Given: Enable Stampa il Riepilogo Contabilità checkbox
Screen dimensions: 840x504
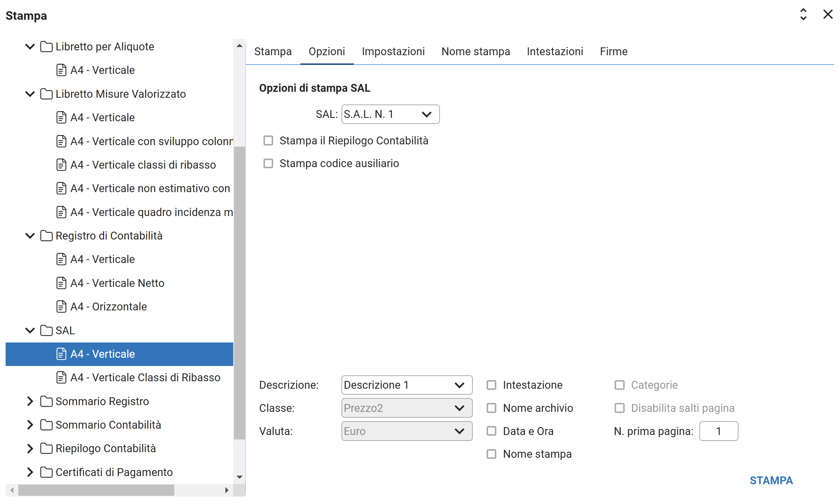Looking at the screenshot, I should click(x=268, y=141).
